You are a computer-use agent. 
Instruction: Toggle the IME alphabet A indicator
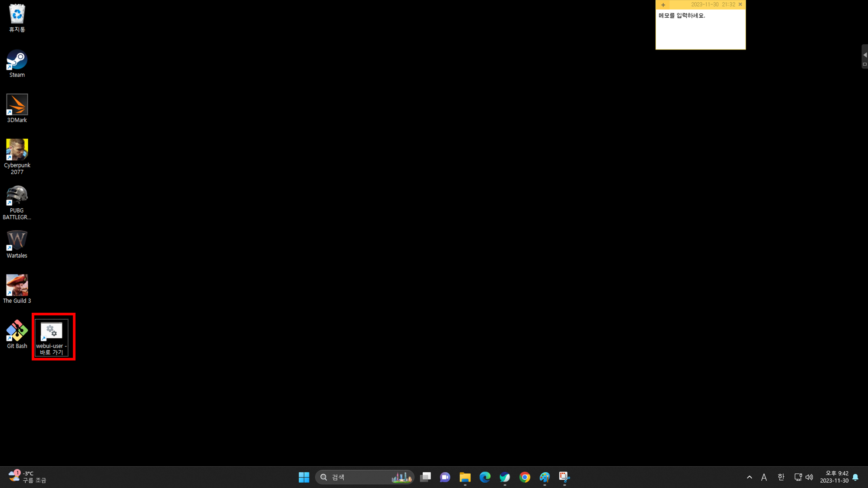pos(764,477)
